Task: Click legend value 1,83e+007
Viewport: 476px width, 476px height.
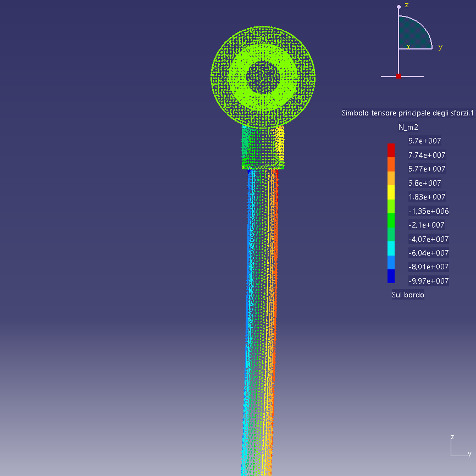Action: click(x=427, y=197)
